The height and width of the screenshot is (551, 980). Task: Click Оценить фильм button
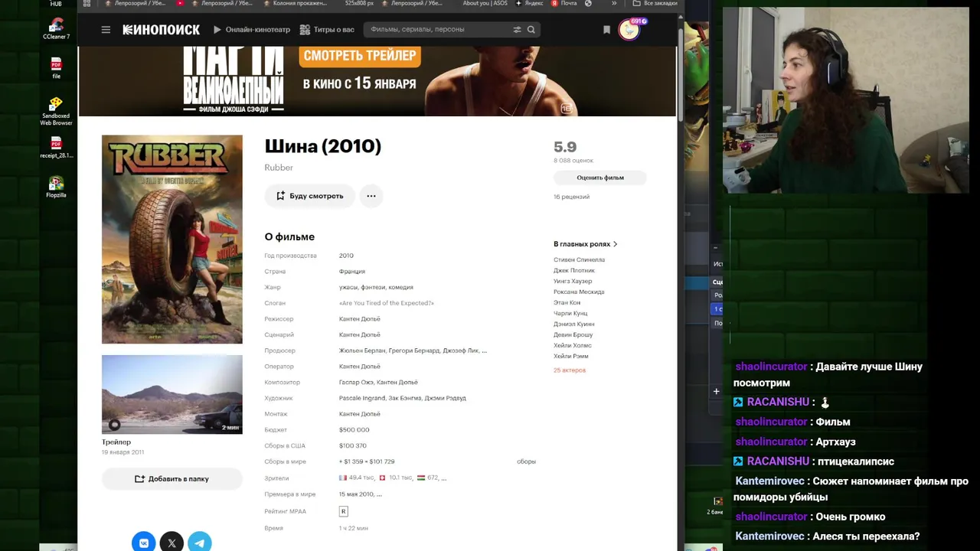[x=600, y=178]
